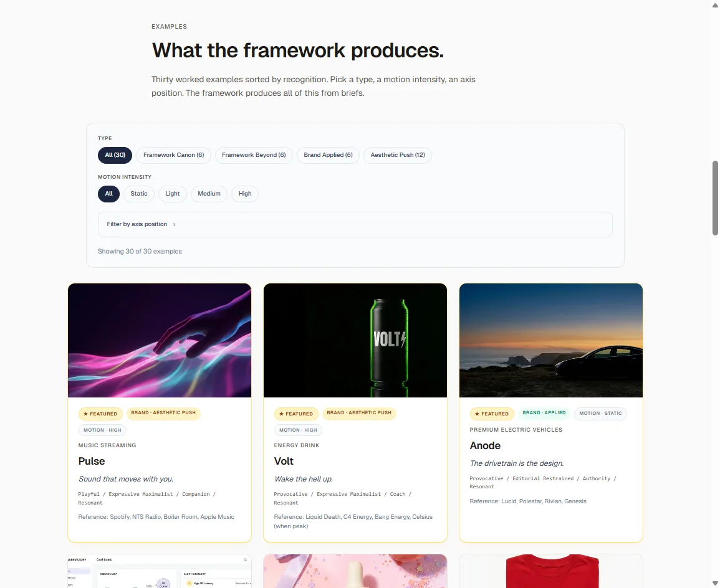Viewport: 720px width, 588px height.
Task: Click Motion · High tag on Pulse
Action: [x=102, y=430]
